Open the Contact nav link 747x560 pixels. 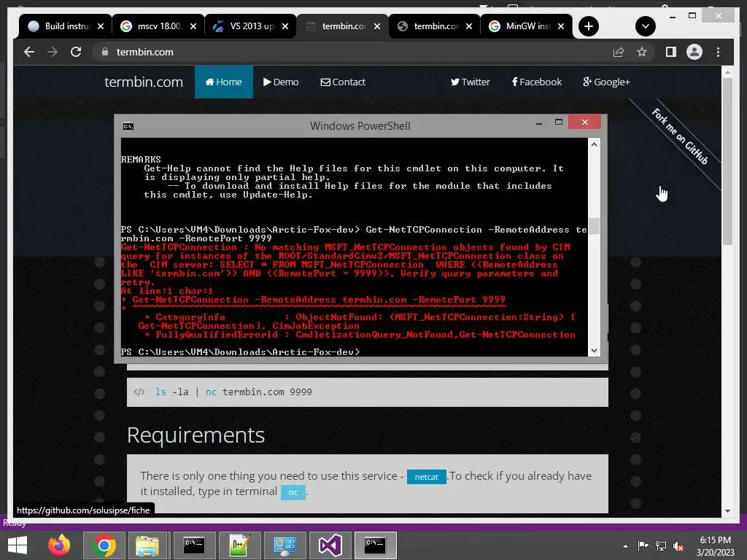(x=343, y=82)
